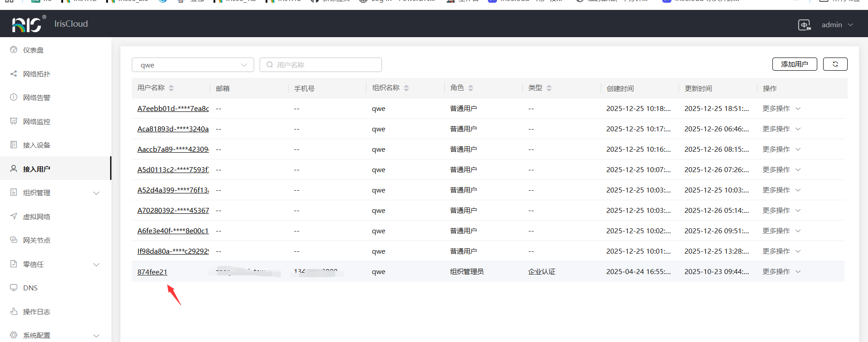Viewport: 868px width, 342px height.
Task: Open user link If98da80a-****c29292
Action: [x=173, y=251]
